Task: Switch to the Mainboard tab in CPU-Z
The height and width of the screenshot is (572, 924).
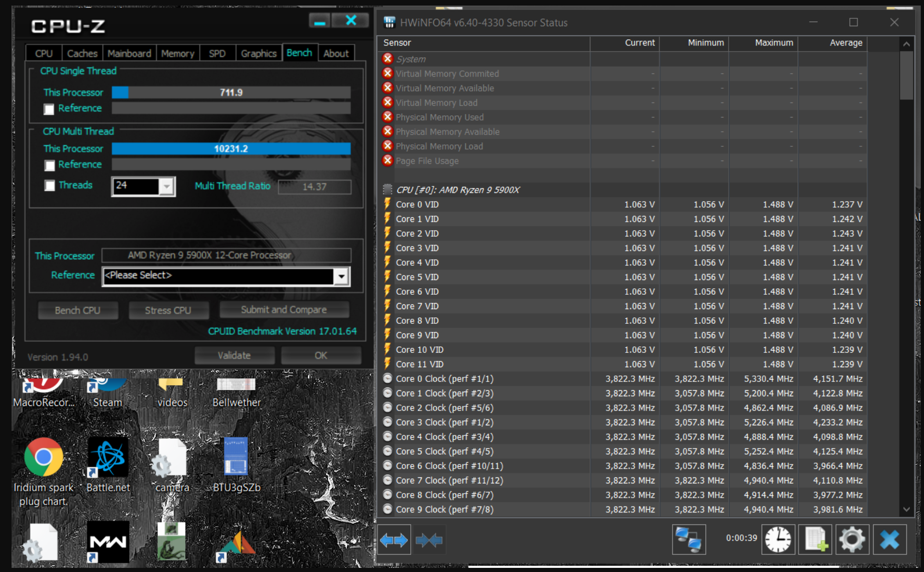Action: click(x=129, y=53)
